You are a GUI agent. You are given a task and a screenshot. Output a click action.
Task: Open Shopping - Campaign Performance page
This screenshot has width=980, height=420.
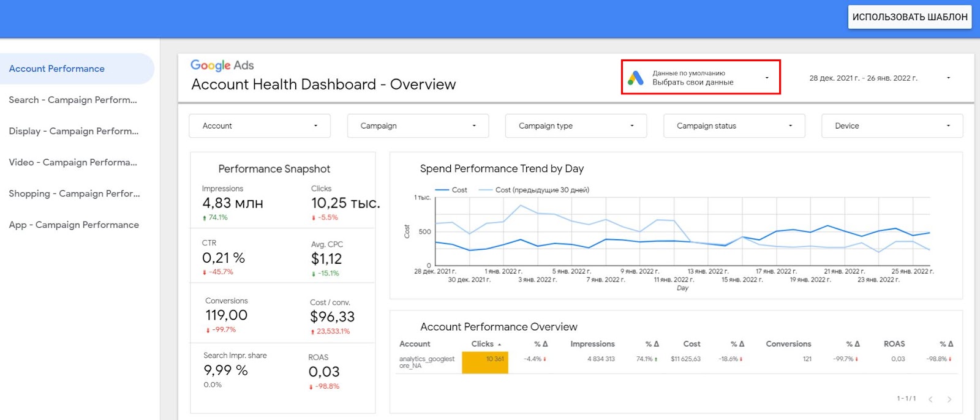click(x=74, y=193)
